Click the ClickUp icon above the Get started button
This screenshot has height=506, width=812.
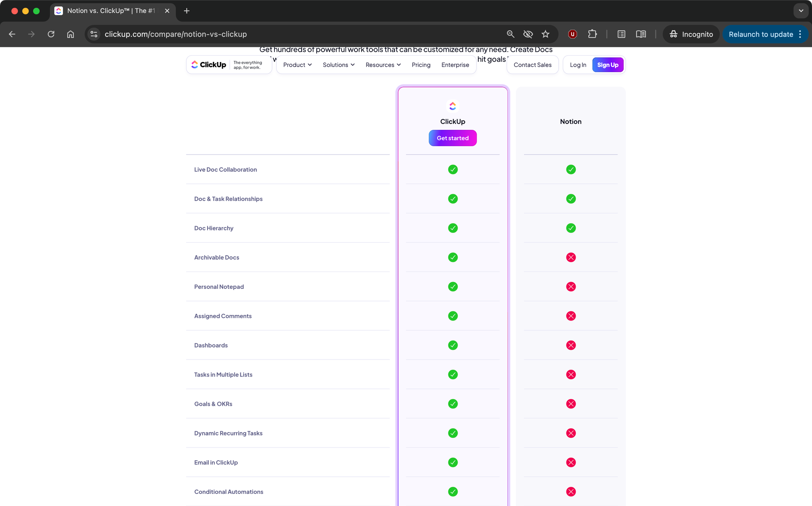pyautogui.click(x=453, y=106)
